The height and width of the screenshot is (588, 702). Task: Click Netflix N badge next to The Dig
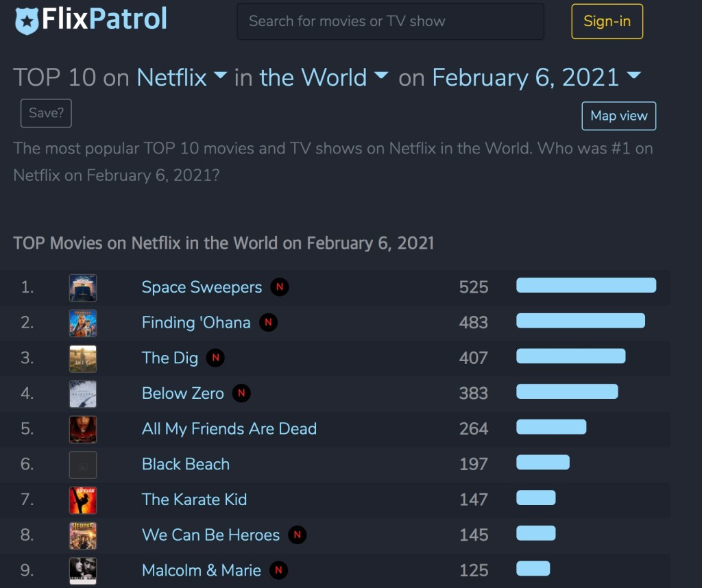(x=215, y=358)
